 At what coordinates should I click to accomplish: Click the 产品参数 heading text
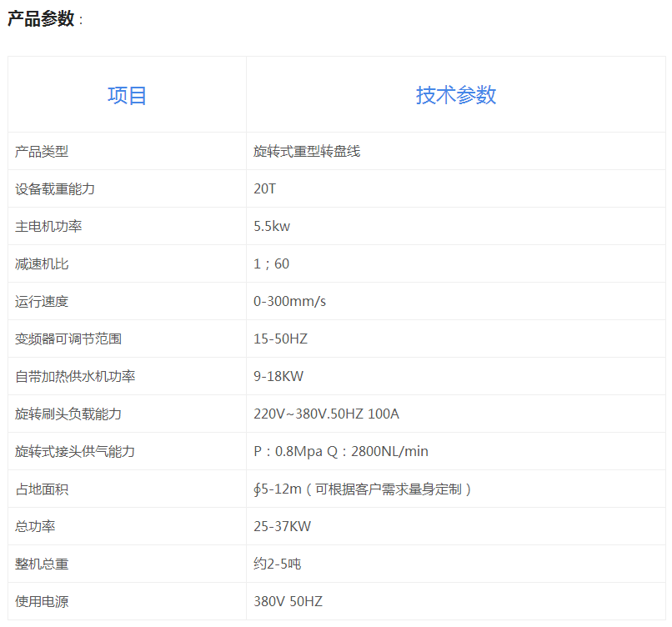coord(41,19)
